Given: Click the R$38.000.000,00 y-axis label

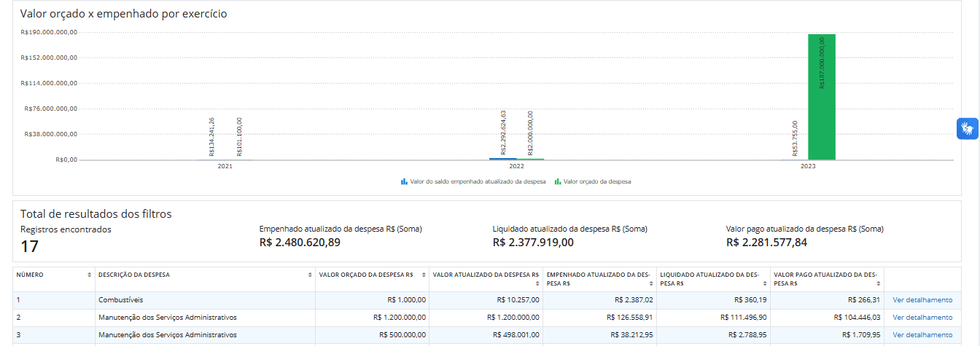Looking at the screenshot, I should [52, 134].
